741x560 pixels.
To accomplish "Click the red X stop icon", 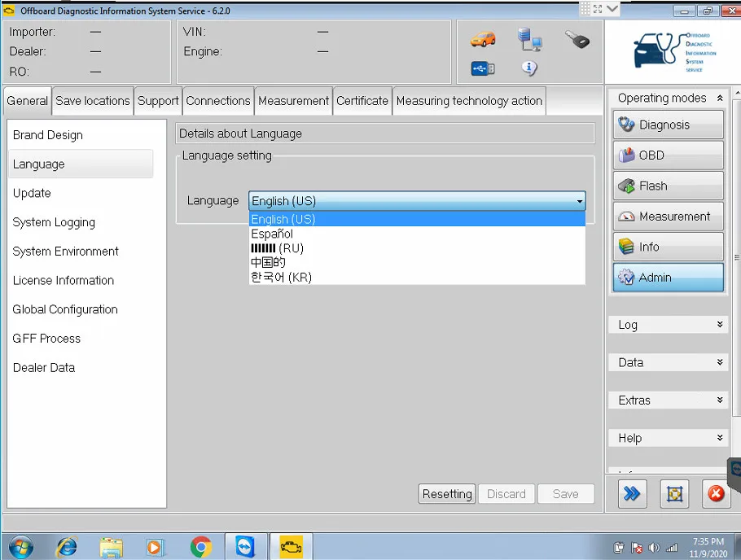I will 716,494.
